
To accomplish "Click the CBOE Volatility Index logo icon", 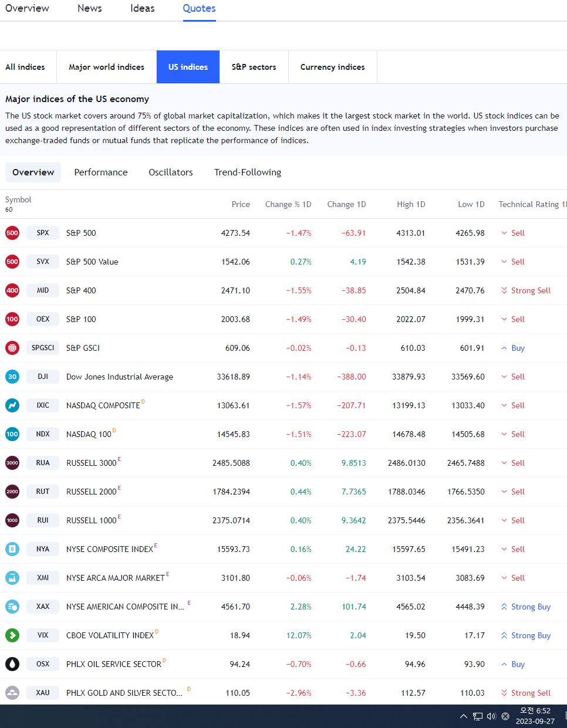I will pyautogui.click(x=12, y=635).
